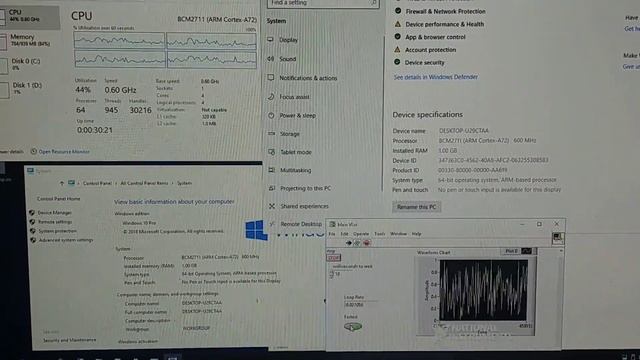Click the Account protection warning icon

click(x=397, y=49)
